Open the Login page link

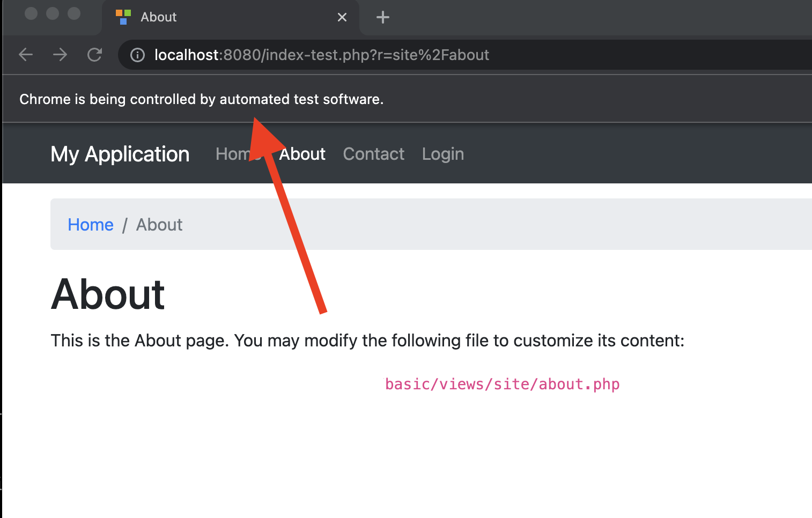click(x=442, y=154)
